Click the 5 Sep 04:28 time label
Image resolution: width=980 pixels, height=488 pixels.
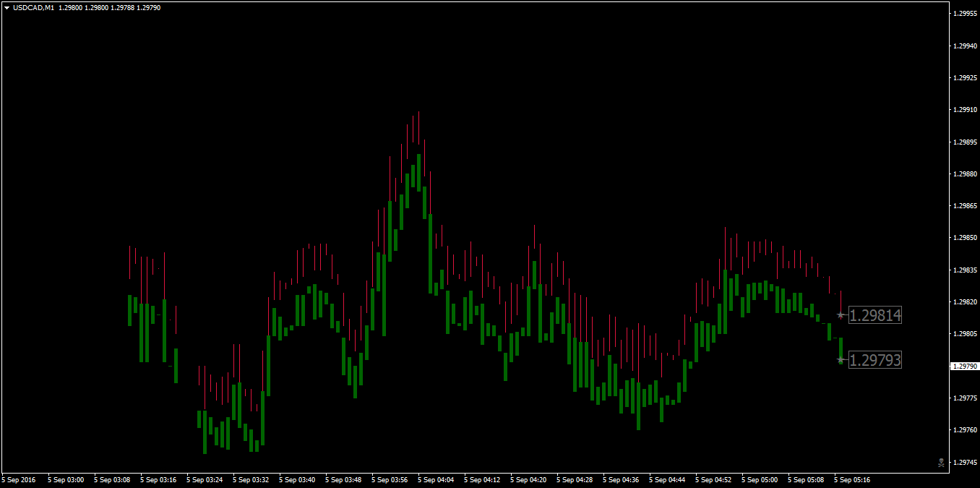click(x=575, y=479)
